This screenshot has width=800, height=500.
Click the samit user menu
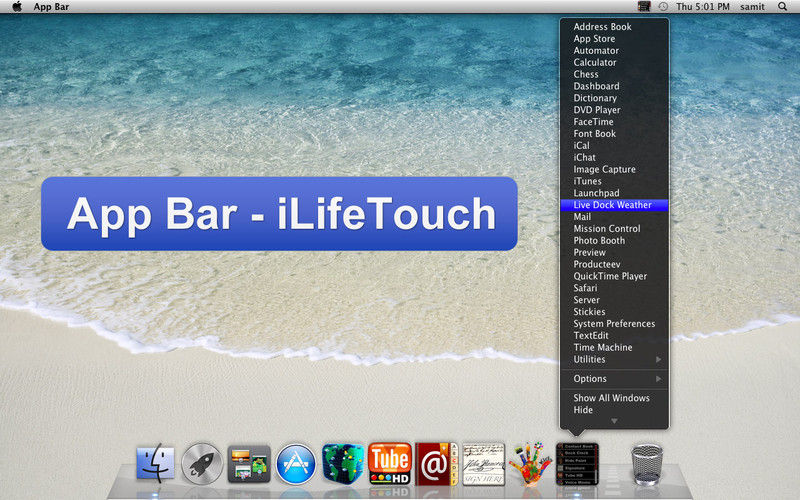pos(753,7)
